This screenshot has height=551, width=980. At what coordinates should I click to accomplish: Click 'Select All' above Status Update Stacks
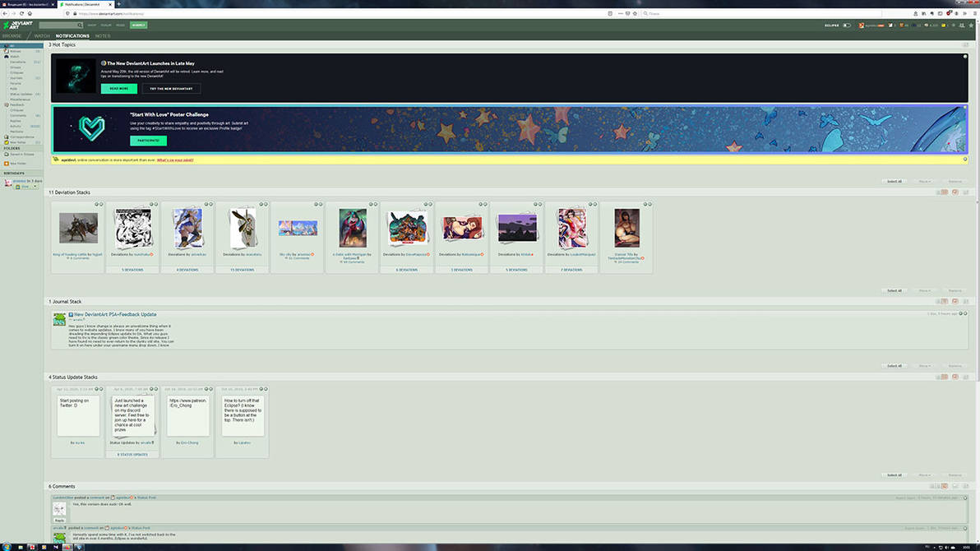coord(894,366)
